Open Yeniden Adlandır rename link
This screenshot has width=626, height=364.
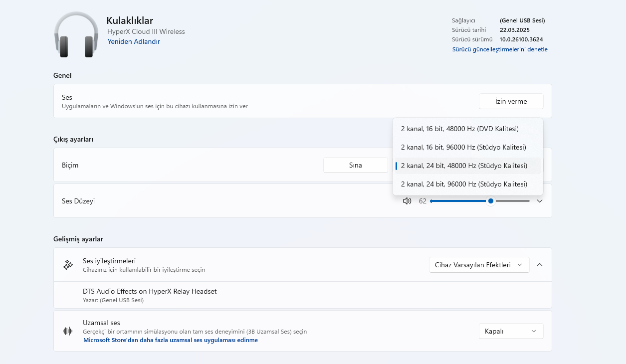coord(134,41)
